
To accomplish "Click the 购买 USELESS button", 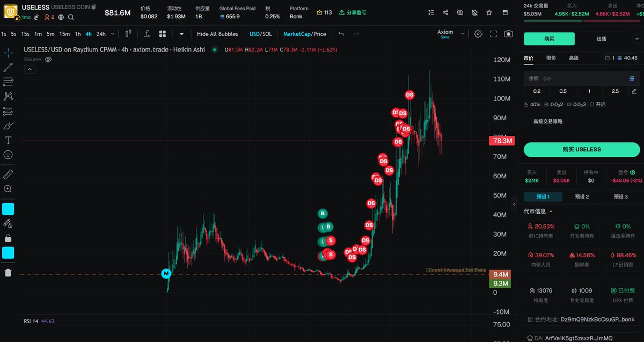I will 582,149.
